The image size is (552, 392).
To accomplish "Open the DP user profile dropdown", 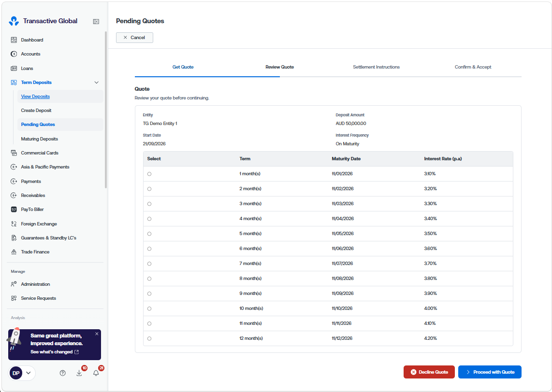I will (22, 373).
